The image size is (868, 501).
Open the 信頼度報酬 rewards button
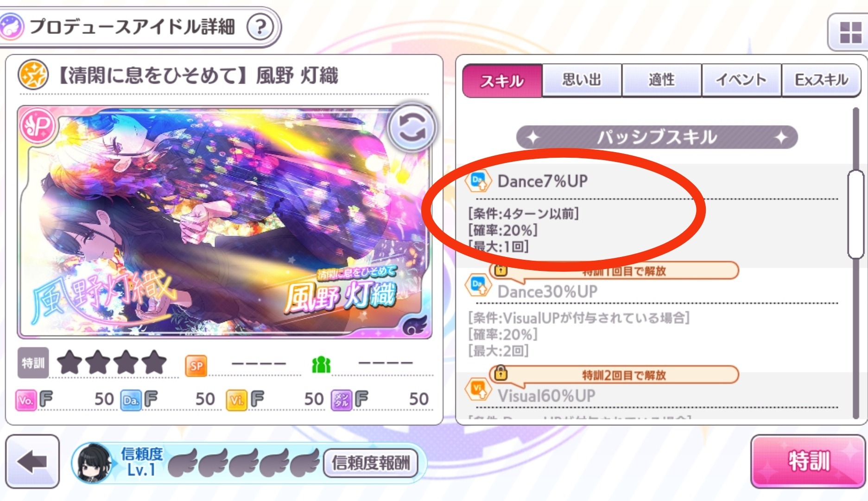[x=371, y=463]
